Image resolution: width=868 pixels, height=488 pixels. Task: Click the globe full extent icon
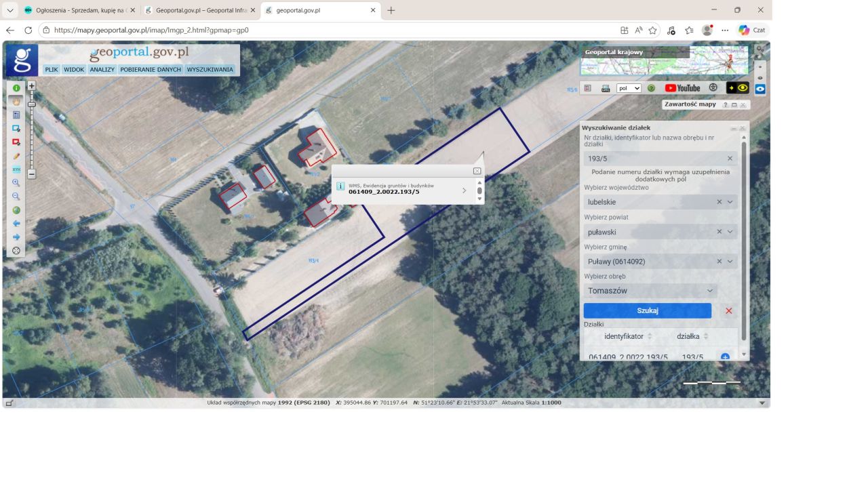coord(16,210)
